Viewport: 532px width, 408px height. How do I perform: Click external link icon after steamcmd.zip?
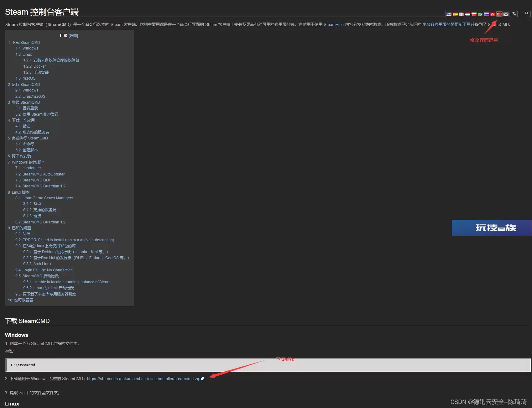pos(202,379)
